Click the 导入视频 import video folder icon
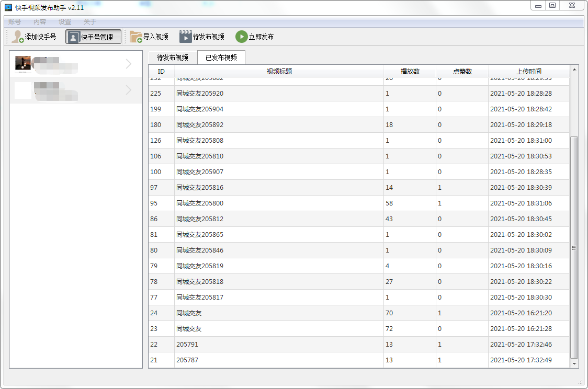The height and width of the screenshot is (389, 588). 135,37
